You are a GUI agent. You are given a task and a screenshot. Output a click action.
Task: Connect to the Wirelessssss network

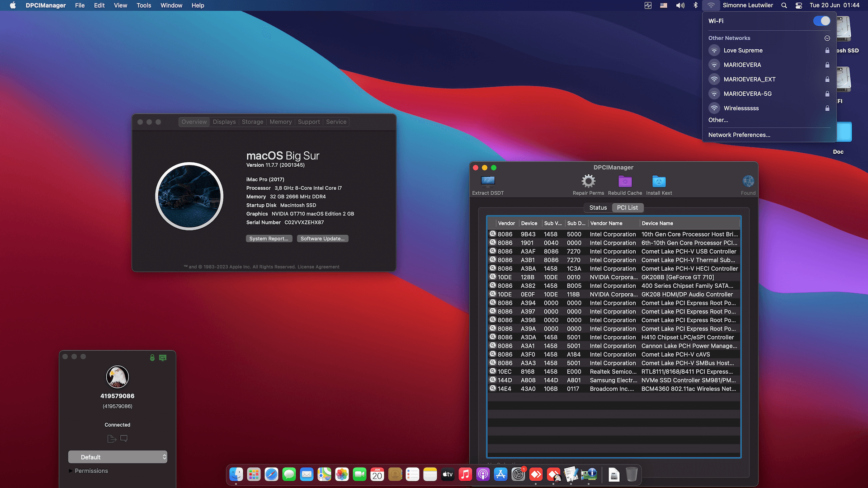769,108
